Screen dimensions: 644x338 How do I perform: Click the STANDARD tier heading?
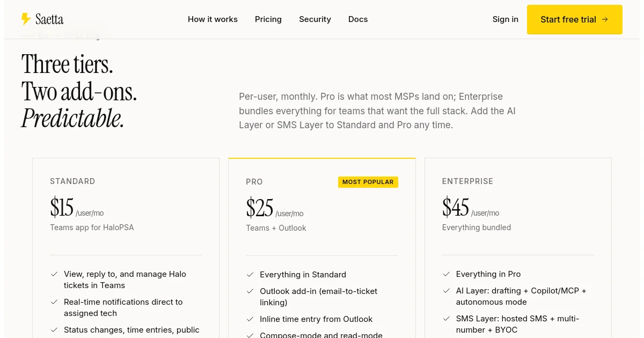pyautogui.click(x=72, y=181)
